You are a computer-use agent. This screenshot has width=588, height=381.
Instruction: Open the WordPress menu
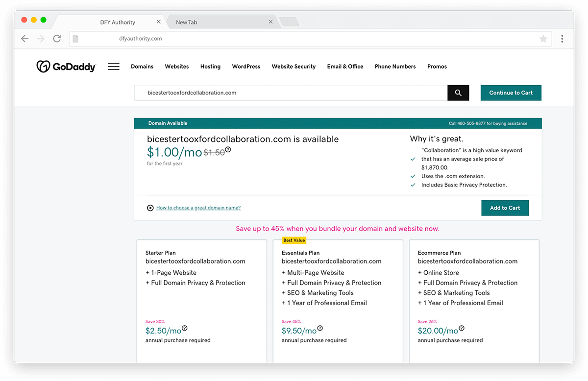pyautogui.click(x=246, y=67)
